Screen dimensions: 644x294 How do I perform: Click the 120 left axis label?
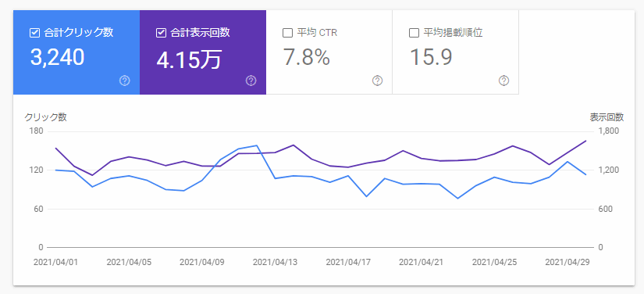[x=37, y=170]
